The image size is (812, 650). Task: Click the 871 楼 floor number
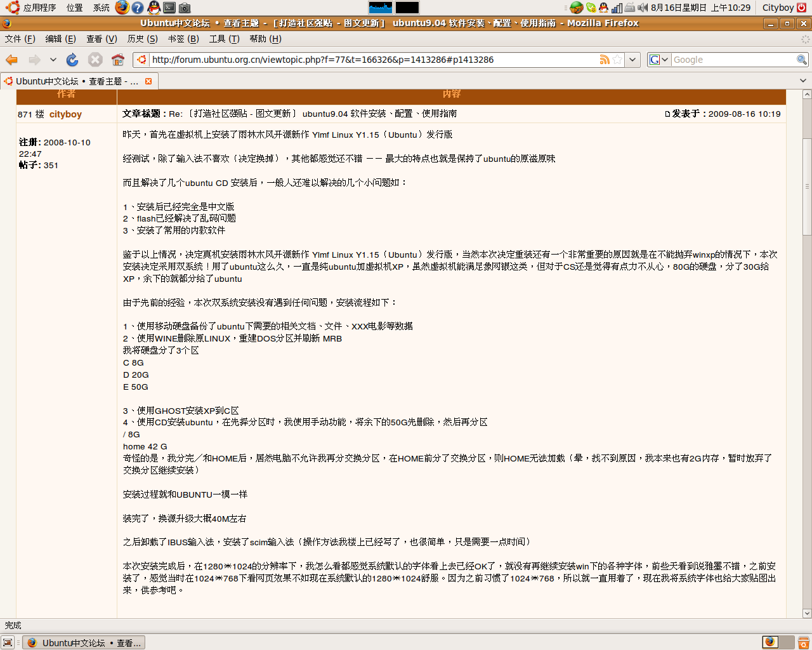(x=31, y=114)
